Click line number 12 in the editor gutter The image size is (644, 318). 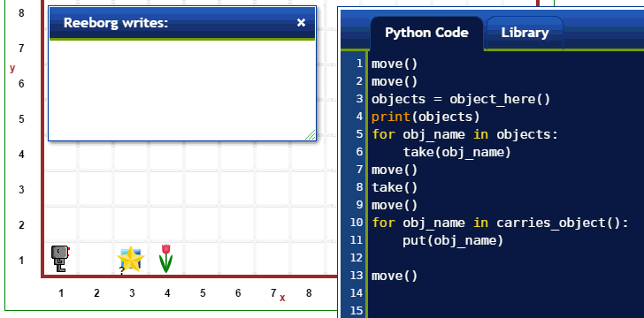pyautogui.click(x=356, y=258)
